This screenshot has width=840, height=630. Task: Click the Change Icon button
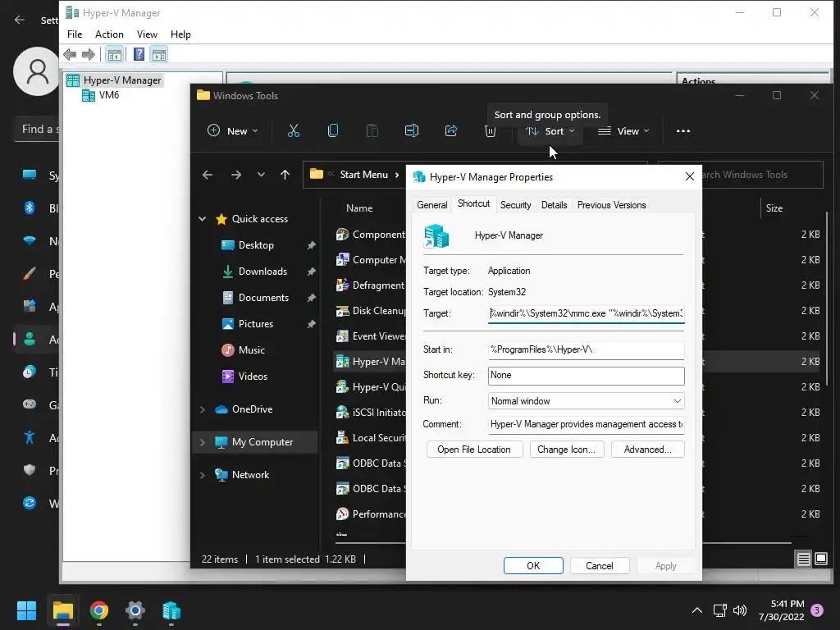pos(566,450)
